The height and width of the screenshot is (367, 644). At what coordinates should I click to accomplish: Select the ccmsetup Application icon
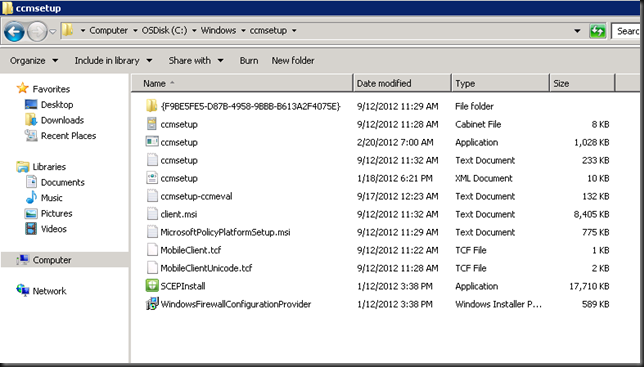[152, 142]
